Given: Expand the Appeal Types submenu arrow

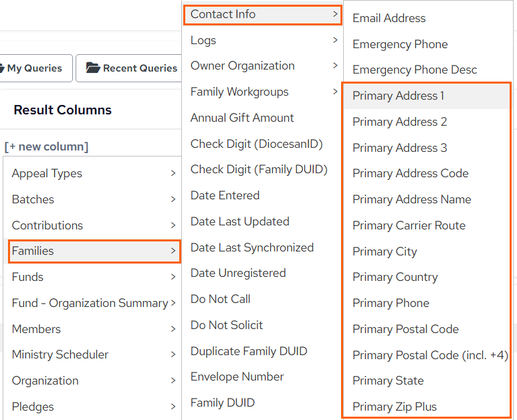Looking at the screenshot, I should (x=173, y=173).
